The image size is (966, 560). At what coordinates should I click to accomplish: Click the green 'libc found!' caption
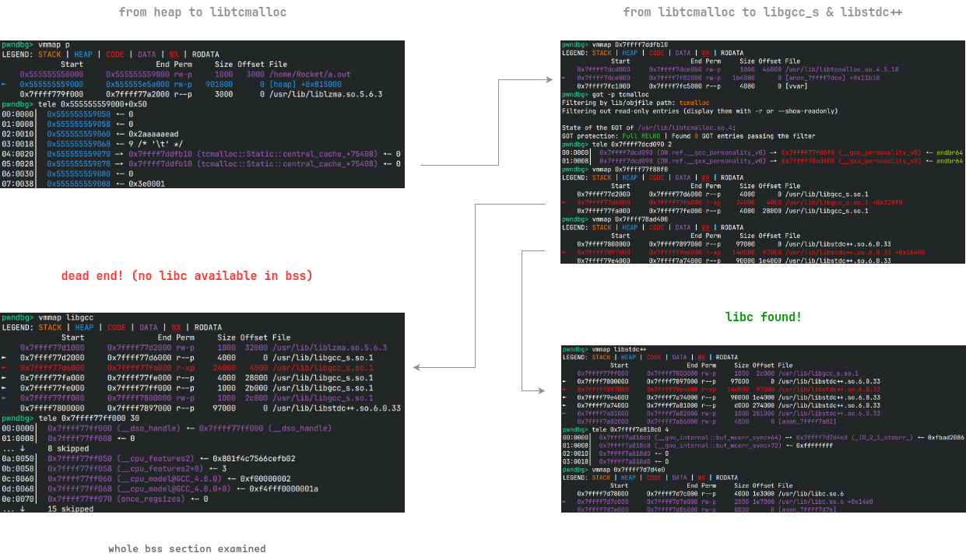(763, 317)
